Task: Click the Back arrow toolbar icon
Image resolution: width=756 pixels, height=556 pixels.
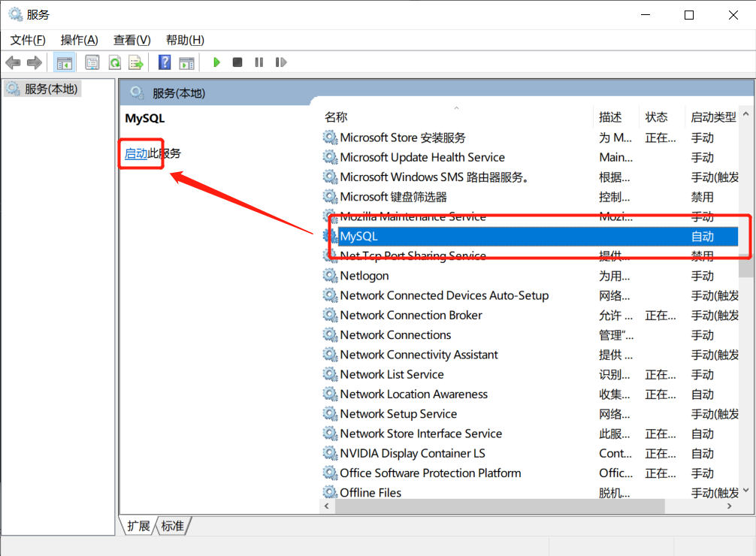Action: [x=13, y=62]
